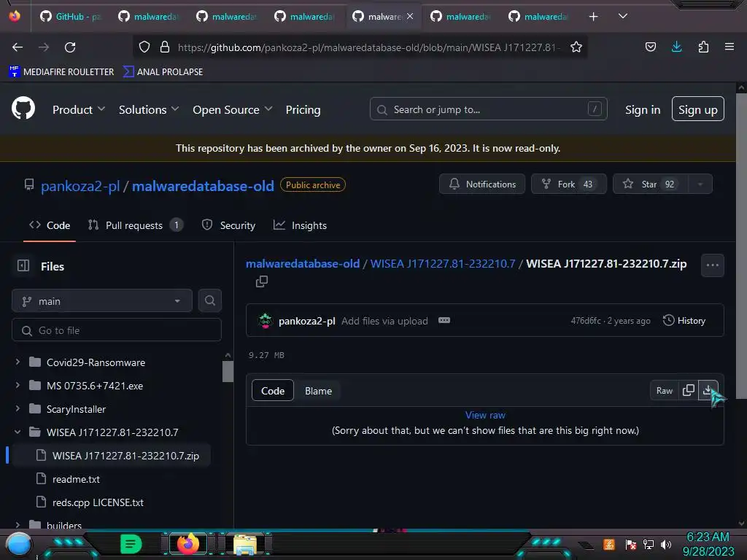Open the MEDIAFIRE ROULETTER bookmark
The height and width of the screenshot is (560, 747).
61,72
